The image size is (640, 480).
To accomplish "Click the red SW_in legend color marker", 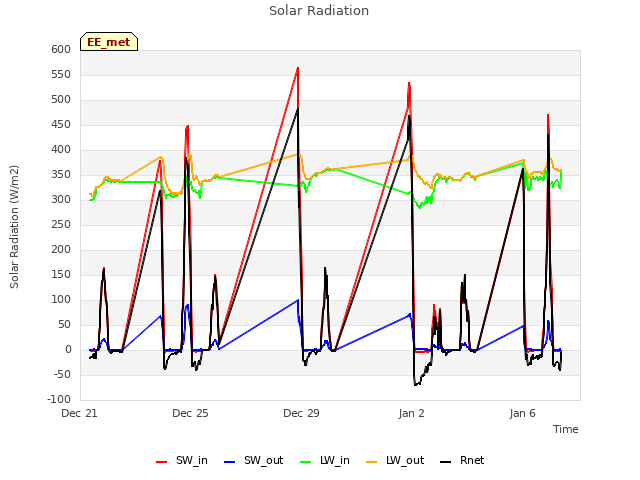I will (162, 462).
